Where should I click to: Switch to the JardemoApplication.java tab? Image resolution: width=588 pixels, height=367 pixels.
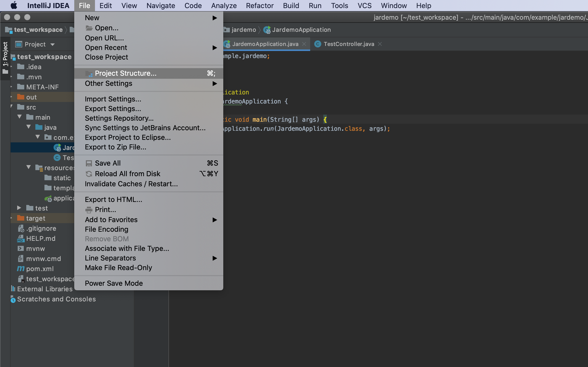[x=265, y=44]
